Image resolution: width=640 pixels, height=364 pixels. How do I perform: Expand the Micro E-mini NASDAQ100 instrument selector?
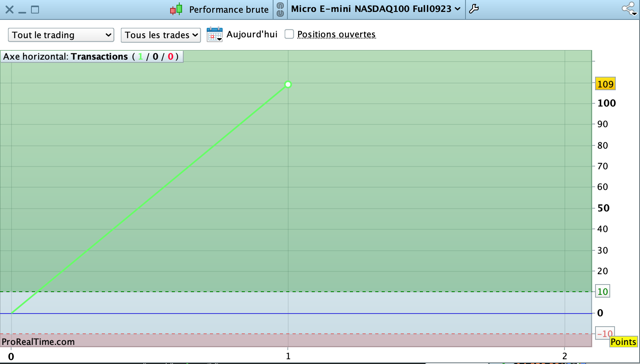(376, 9)
